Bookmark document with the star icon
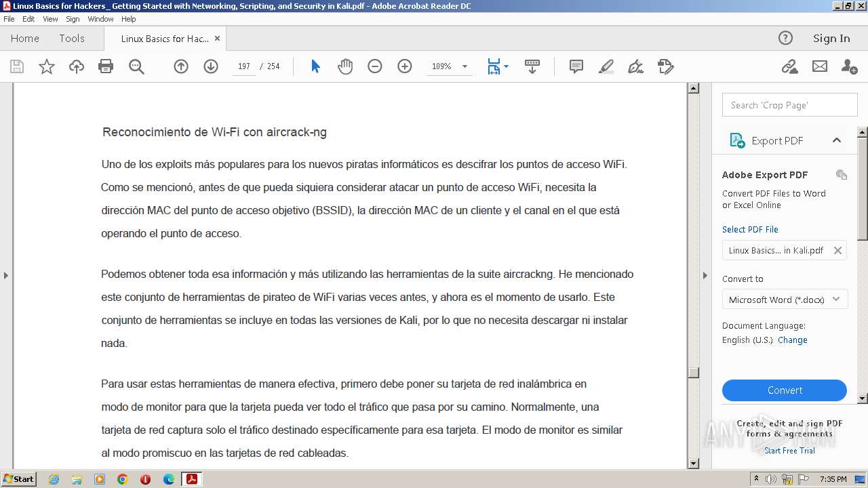 point(47,66)
